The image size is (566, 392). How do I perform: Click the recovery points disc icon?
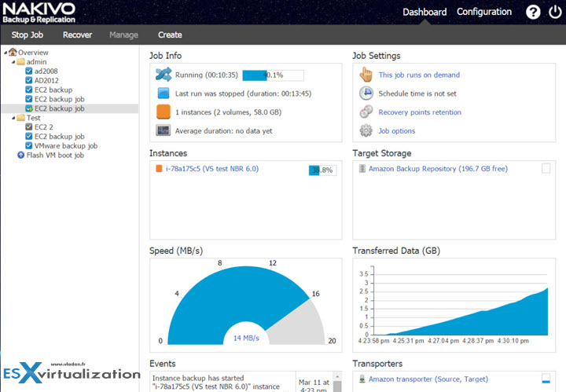[x=366, y=112]
